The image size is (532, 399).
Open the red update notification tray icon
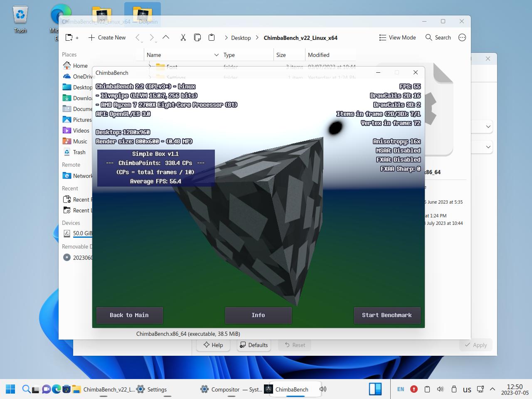pos(414,389)
